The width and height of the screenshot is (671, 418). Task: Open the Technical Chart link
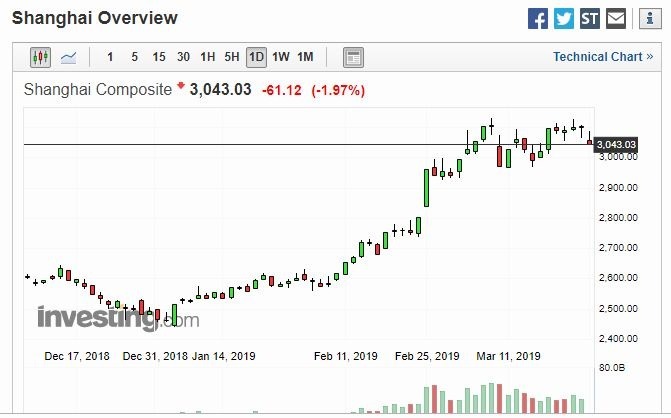[603, 56]
